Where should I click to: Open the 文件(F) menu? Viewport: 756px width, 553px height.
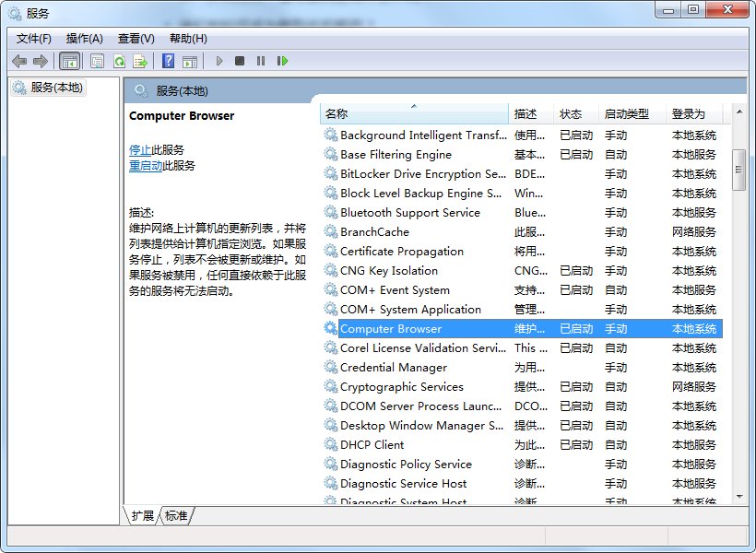[34, 38]
